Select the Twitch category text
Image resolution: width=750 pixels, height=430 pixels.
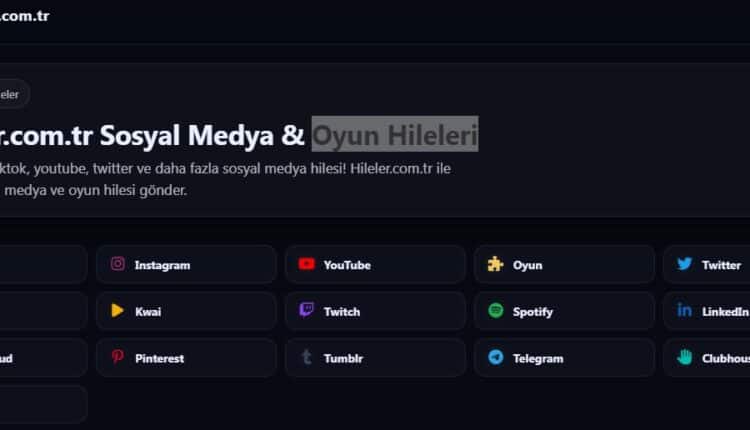click(x=342, y=312)
